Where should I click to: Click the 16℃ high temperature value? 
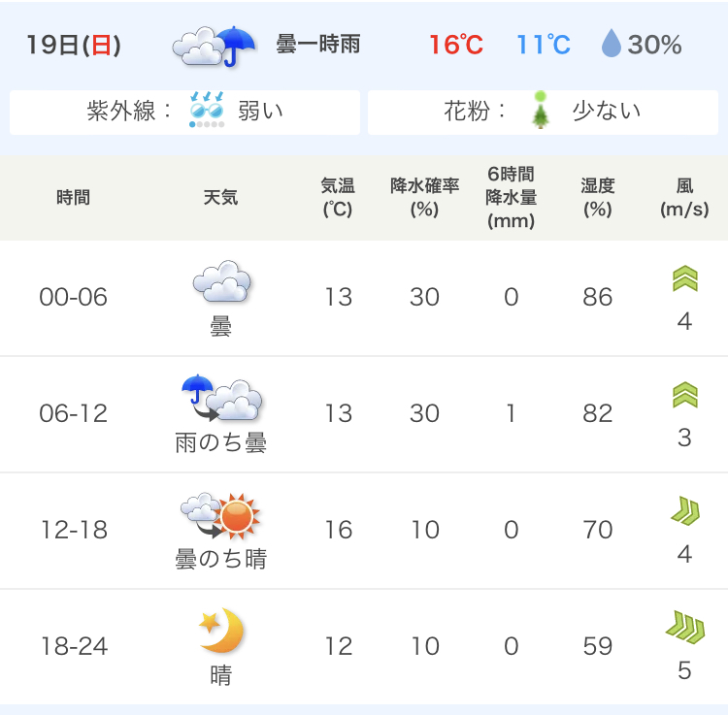point(456,45)
